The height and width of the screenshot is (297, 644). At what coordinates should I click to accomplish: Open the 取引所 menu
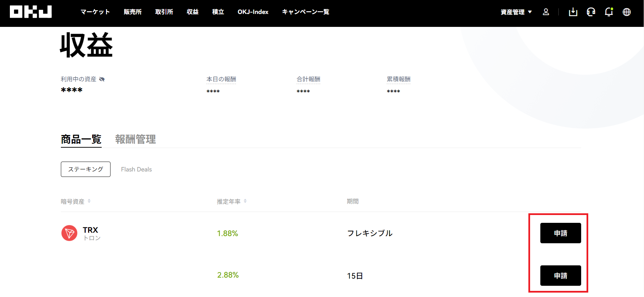[x=164, y=12]
